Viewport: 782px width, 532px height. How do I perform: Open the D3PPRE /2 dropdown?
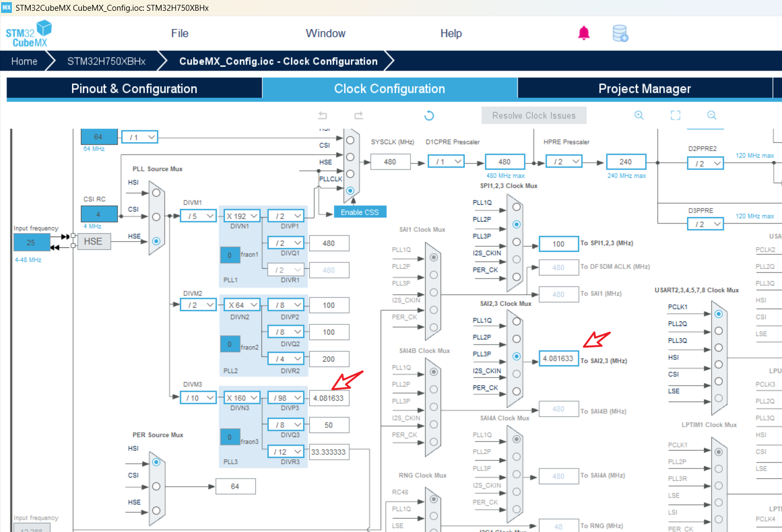(706, 224)
